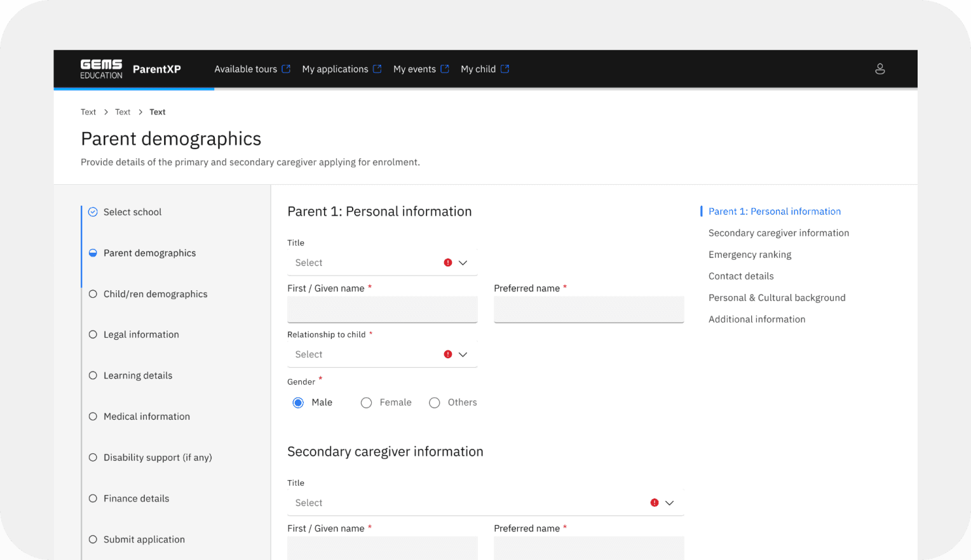The height and width of the screenshot is (560, 971).
Task: Open the Secondary caregiver Title dropdown
Action: pyautogui.click(x=669, y=502)
